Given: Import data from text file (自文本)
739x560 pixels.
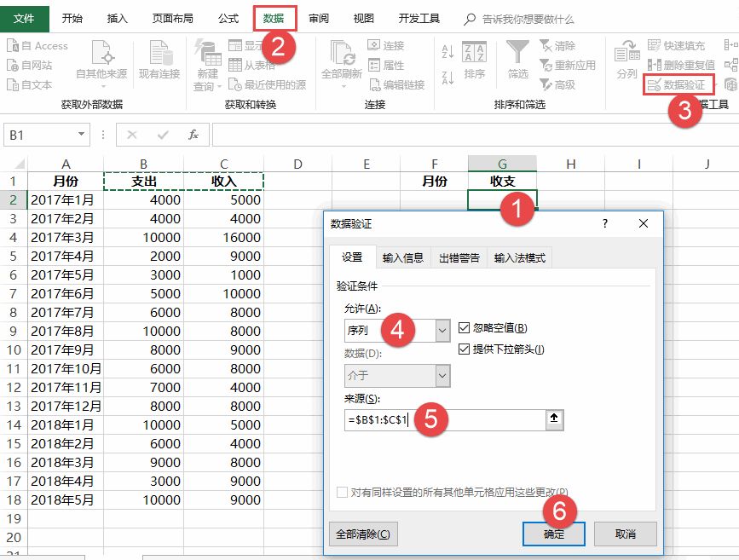Looking at the screenshot, I should [x=30, y=85].
